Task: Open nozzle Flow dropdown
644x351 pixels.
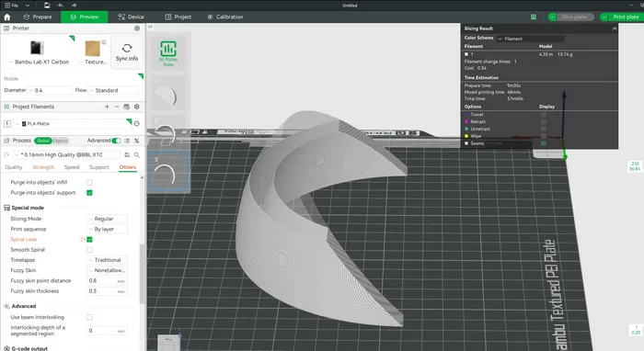Action: click(x=113, y=90)
